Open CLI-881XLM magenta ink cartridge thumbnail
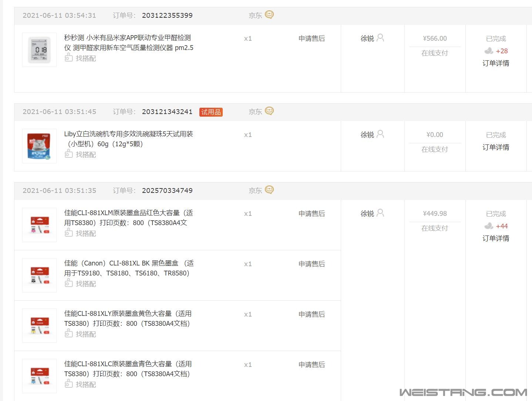The height and width of the screenshot is (401, 532). click(39, 225)
